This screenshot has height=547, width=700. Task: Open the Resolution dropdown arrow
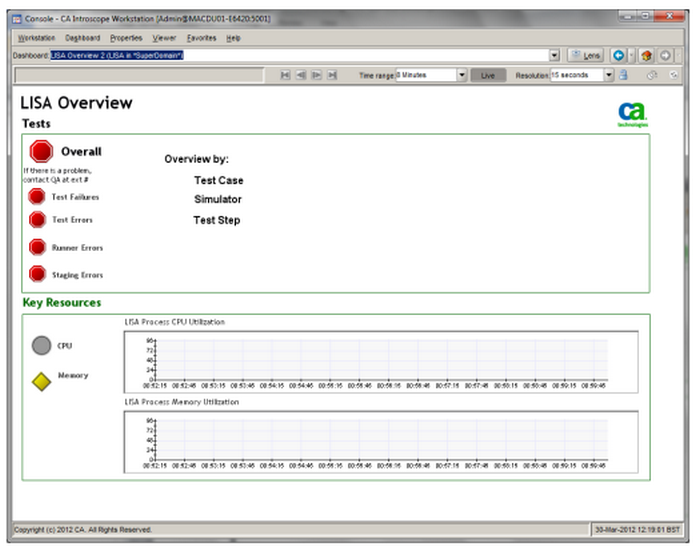tap(609, 75)
